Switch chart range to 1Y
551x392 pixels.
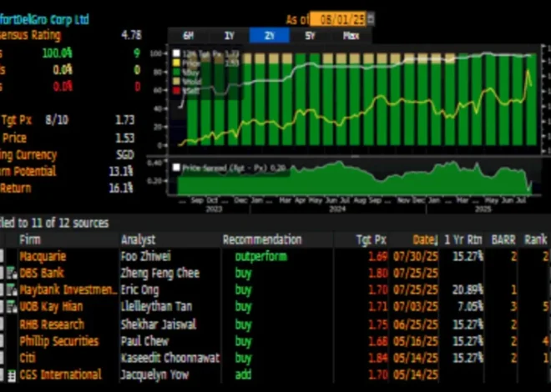pyautogui.click(x=229, y=35)
